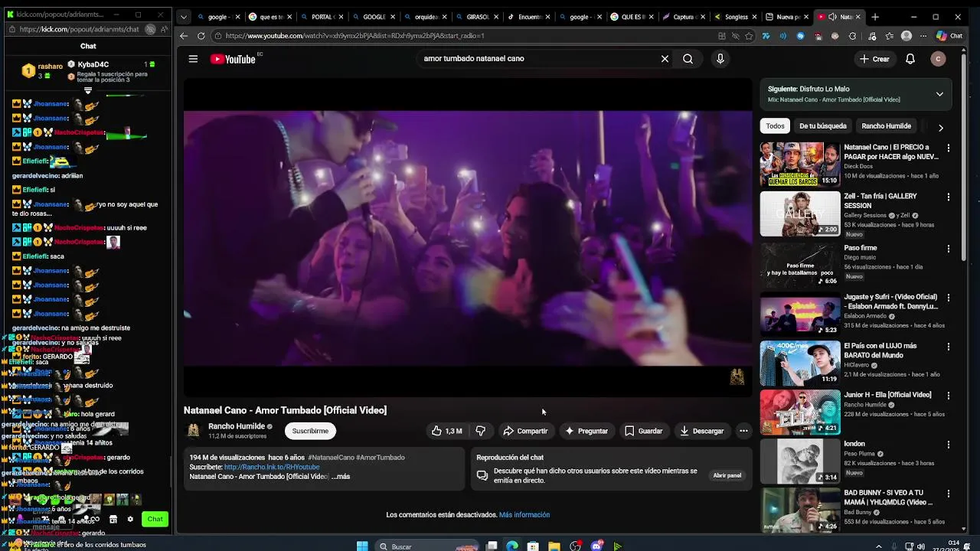Open Kick chat shop icon

point(113,520)
